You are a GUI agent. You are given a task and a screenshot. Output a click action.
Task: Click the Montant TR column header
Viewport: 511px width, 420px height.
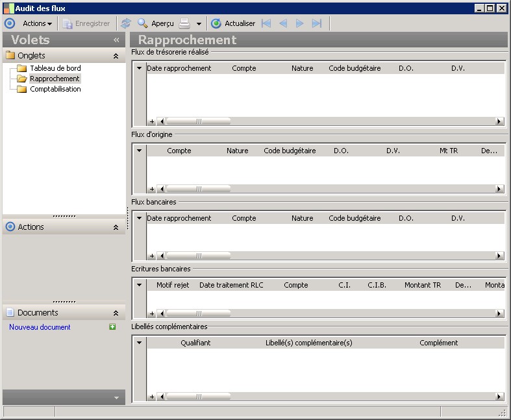point(422,285)
